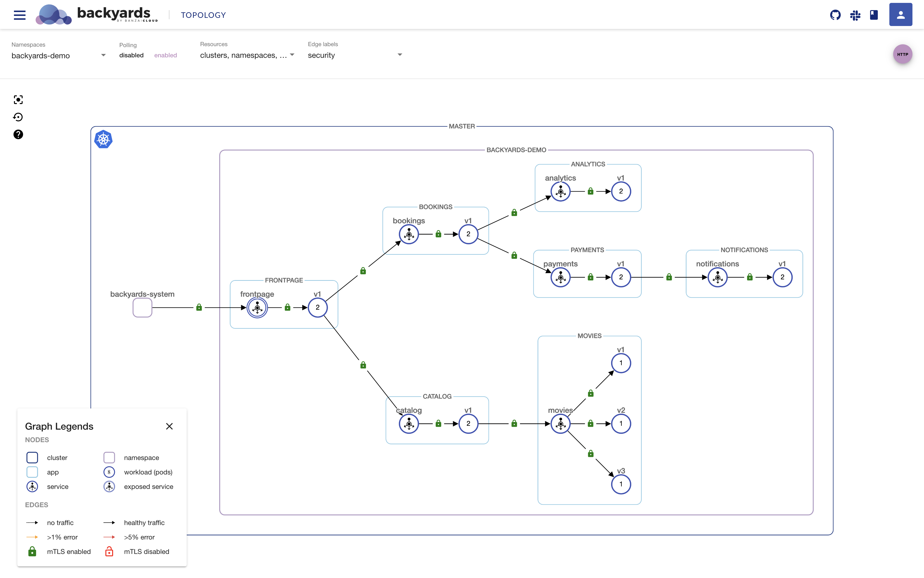Screen dimensions: 924x578
Task: Select the notifications service node
Action: tap(718, 277)
